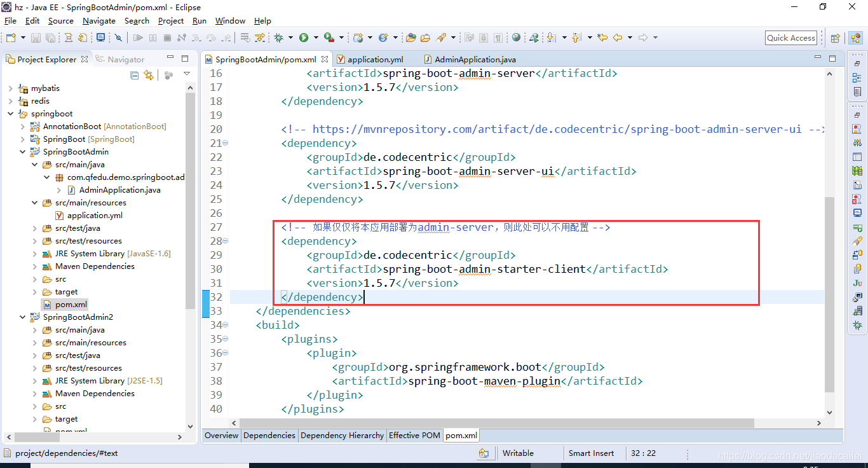This screenshot has width=868, height=468.
Task: Click the editor vertical scrollbar thumb
Action: pos(830,294)
